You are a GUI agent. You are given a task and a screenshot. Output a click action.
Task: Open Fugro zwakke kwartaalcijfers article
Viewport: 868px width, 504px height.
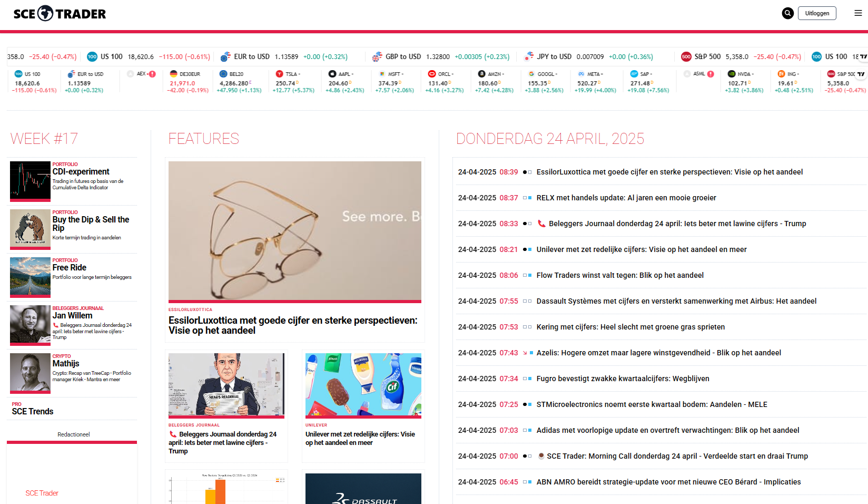coord(623,379)
